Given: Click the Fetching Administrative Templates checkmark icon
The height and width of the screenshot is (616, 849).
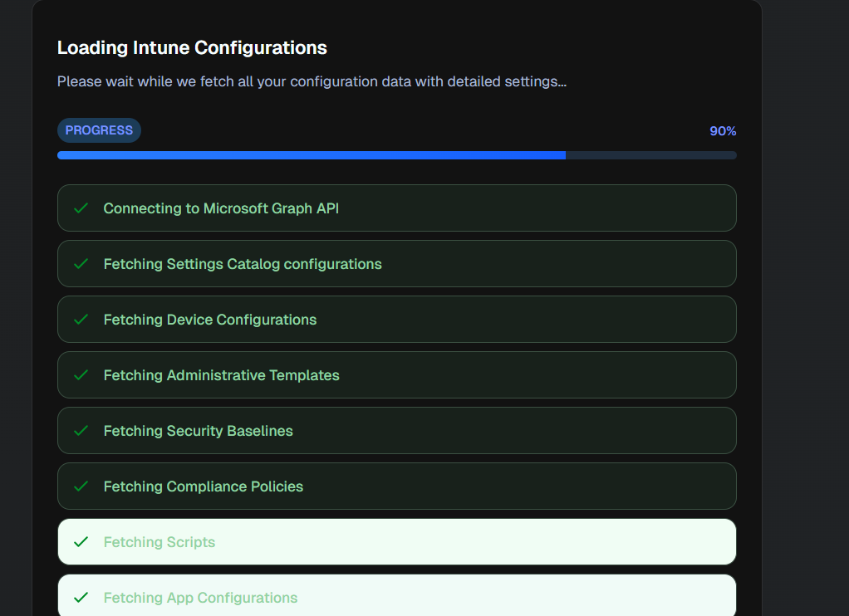Looking at the screenshot, I should [81, 375].
